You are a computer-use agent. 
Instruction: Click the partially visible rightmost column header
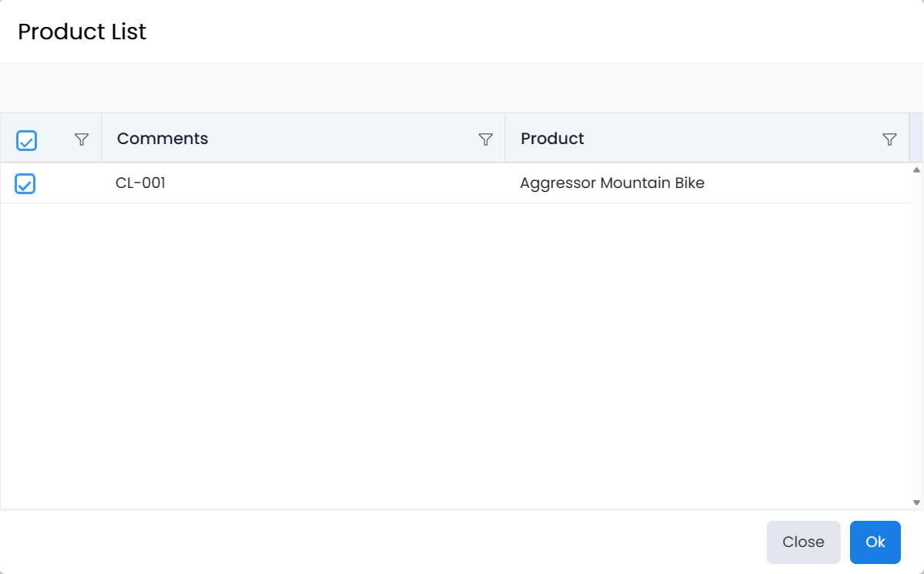(x=916, y=139)
